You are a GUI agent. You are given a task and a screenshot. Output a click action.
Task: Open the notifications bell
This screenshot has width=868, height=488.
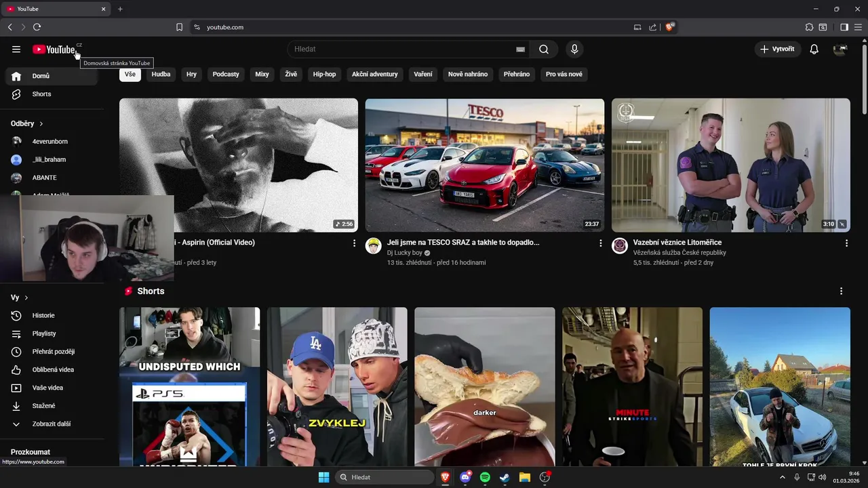(814, 49)
